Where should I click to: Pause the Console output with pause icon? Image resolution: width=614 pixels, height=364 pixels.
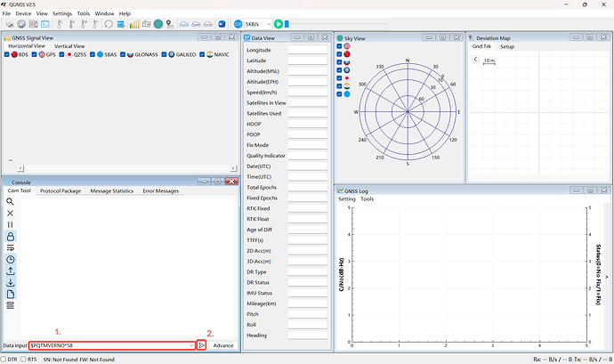[x=10, y=224]
